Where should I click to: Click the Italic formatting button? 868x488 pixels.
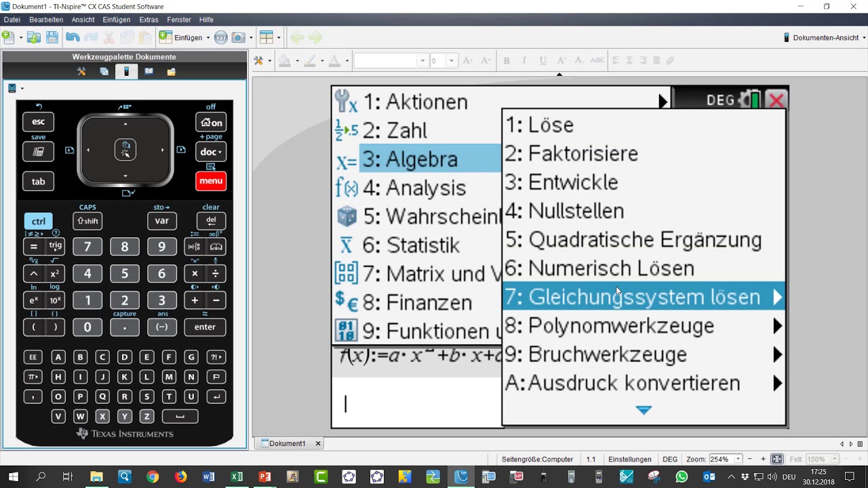coord(524,60)
